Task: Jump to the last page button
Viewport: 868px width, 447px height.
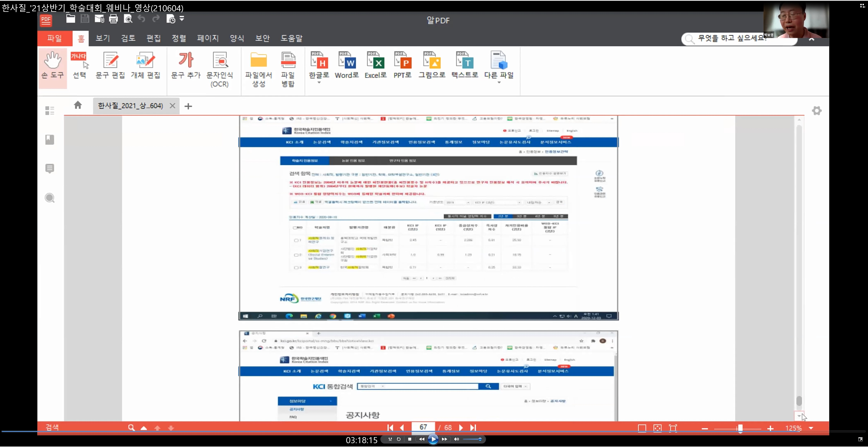Action: (473, 428)
